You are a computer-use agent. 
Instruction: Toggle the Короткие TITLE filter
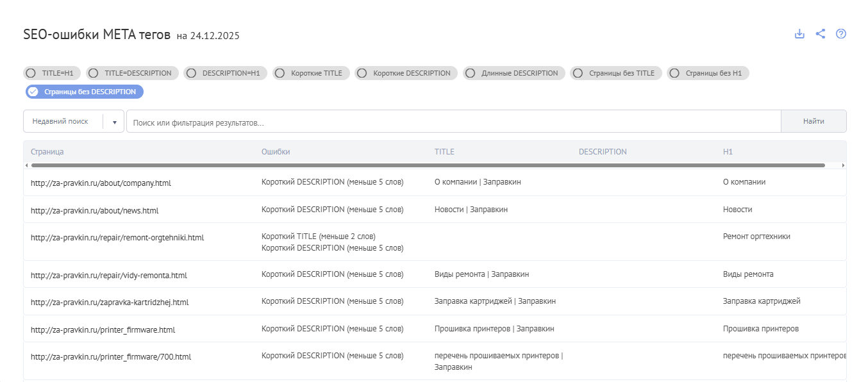click(x=311, y=73)
